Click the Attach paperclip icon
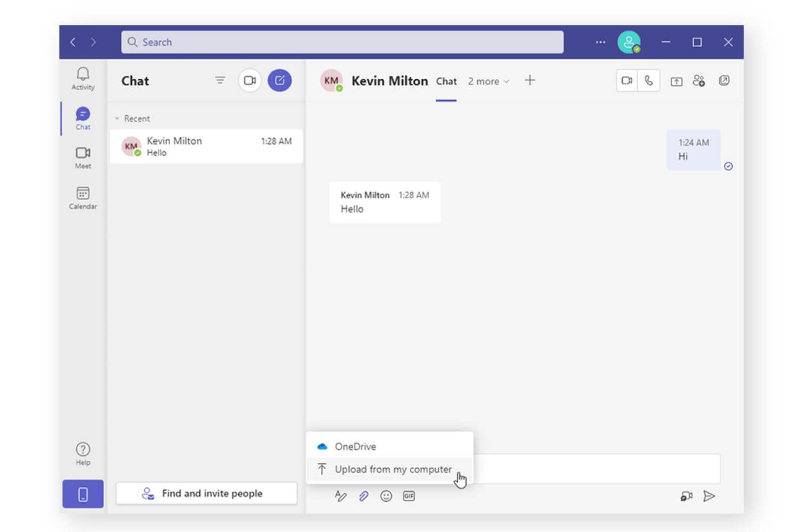The width and height of the screenshot is (798, 532). coord(363,496)
